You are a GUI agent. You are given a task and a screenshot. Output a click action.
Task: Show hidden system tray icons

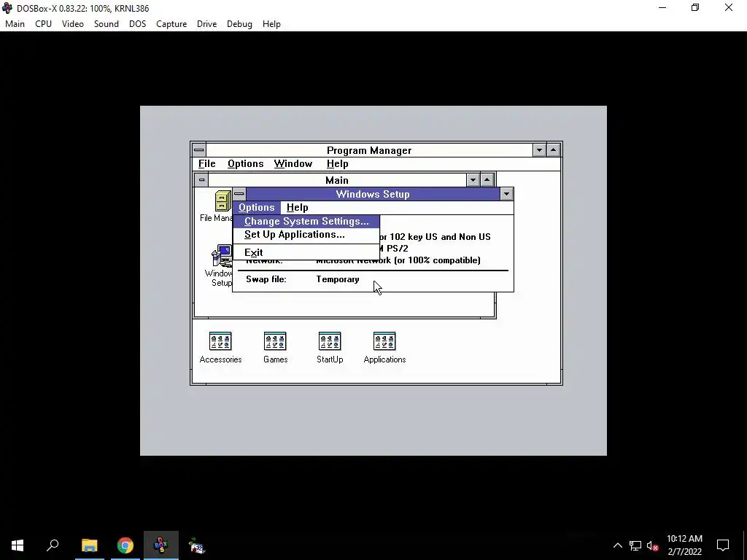tap(617, 545)
